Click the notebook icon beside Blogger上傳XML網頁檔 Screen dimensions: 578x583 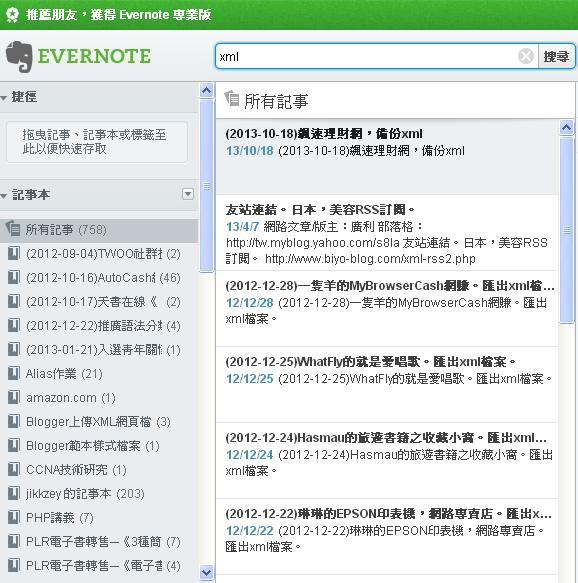(x=14, y=422)
